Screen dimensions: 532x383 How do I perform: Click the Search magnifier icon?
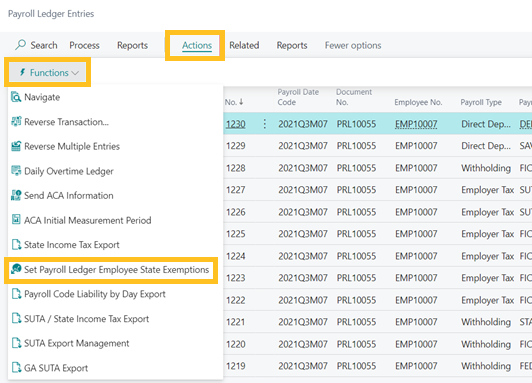tap(20, 45)
